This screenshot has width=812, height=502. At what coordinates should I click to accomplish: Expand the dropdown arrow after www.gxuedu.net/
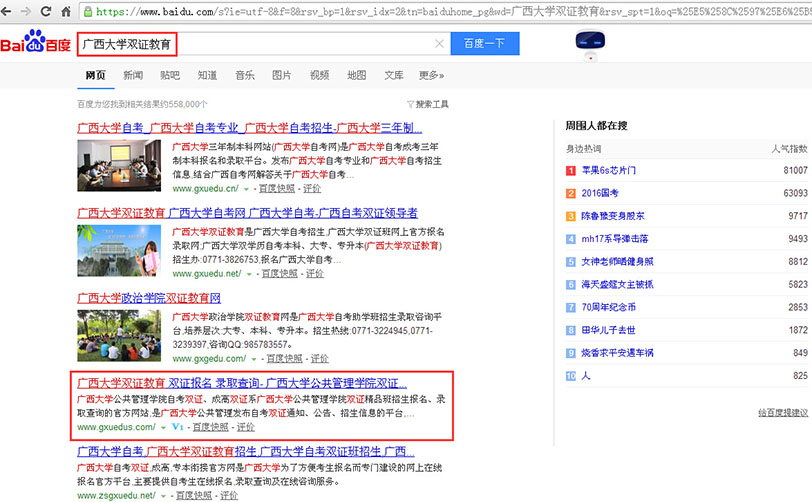[249, 274]
